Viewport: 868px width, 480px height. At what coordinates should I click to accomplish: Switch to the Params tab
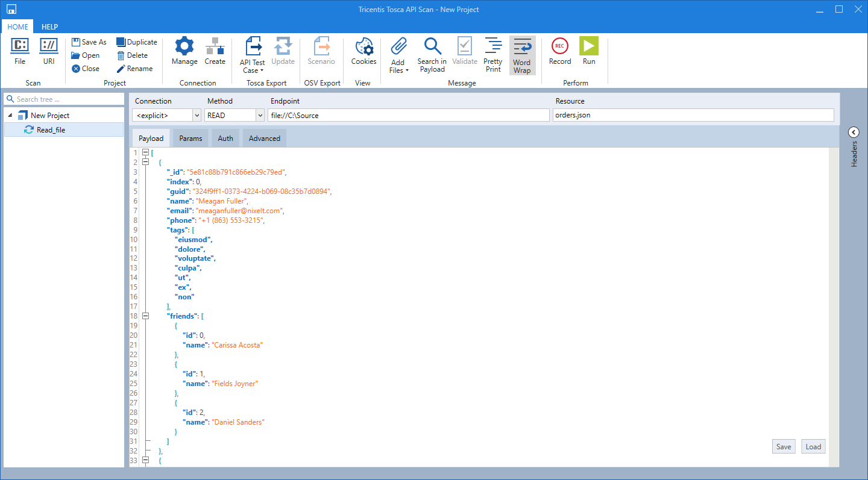click(x=190, y=139)
